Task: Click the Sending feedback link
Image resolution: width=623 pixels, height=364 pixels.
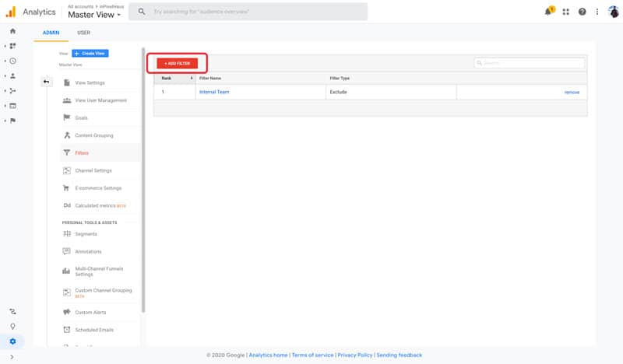Action: 399,355
